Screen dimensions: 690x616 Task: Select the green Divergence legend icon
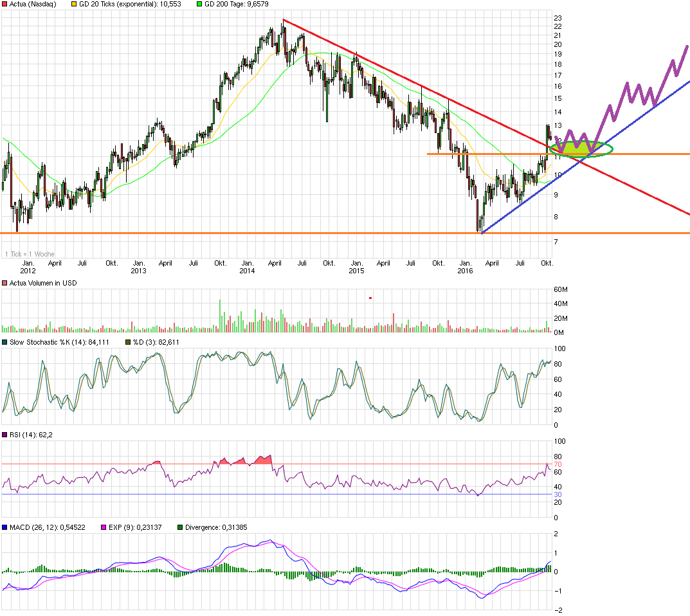[181, 527]
